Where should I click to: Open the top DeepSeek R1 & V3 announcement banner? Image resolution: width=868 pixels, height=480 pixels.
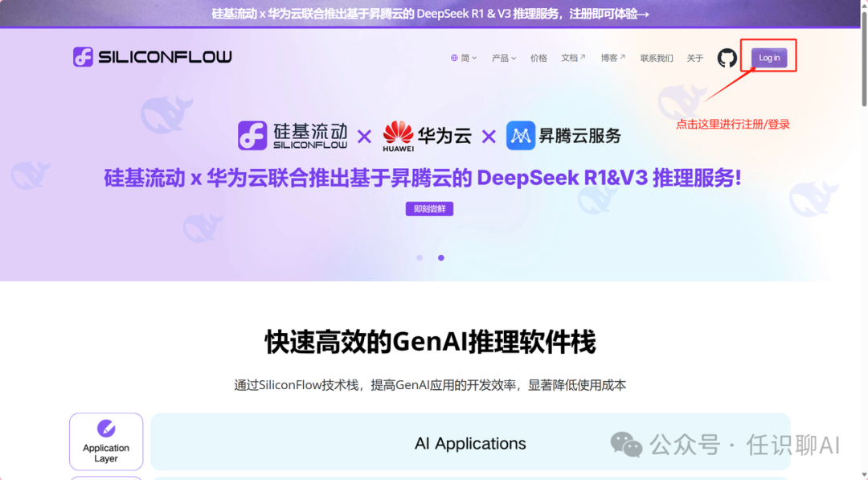tap(430, 14)
